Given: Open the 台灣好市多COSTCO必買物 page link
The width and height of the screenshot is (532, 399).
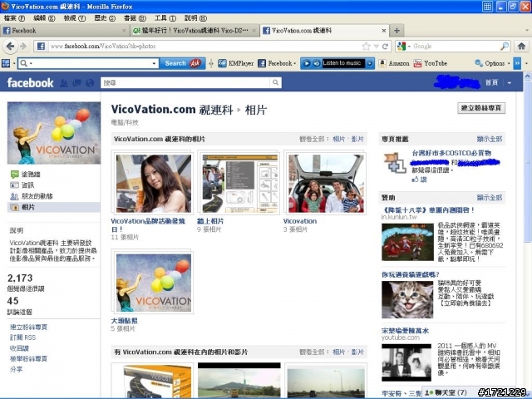Looking at the screenshot, I should tap(451, 153).
